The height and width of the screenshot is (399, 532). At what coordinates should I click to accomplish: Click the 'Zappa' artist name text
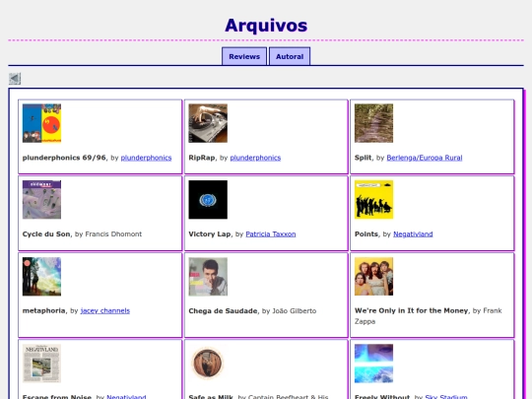tap(366, 321)
